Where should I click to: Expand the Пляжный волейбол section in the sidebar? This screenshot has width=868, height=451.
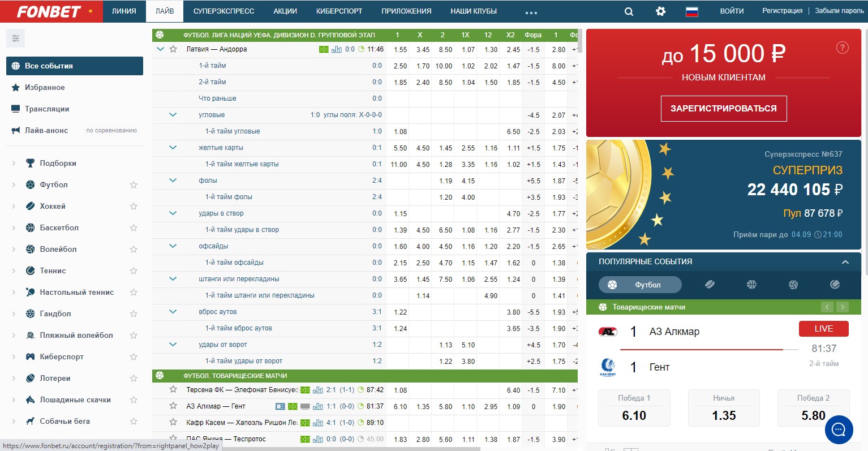click(14, 335)
